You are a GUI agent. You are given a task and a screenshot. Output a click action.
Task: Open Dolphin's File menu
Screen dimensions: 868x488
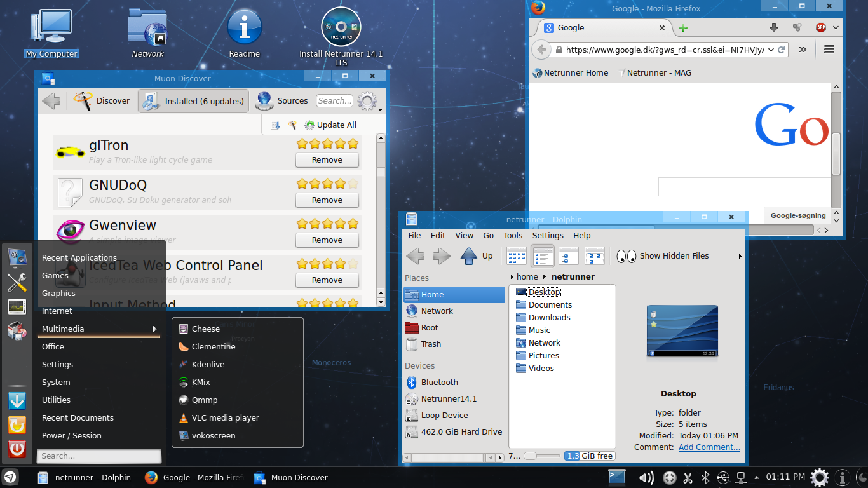point(414,235)
